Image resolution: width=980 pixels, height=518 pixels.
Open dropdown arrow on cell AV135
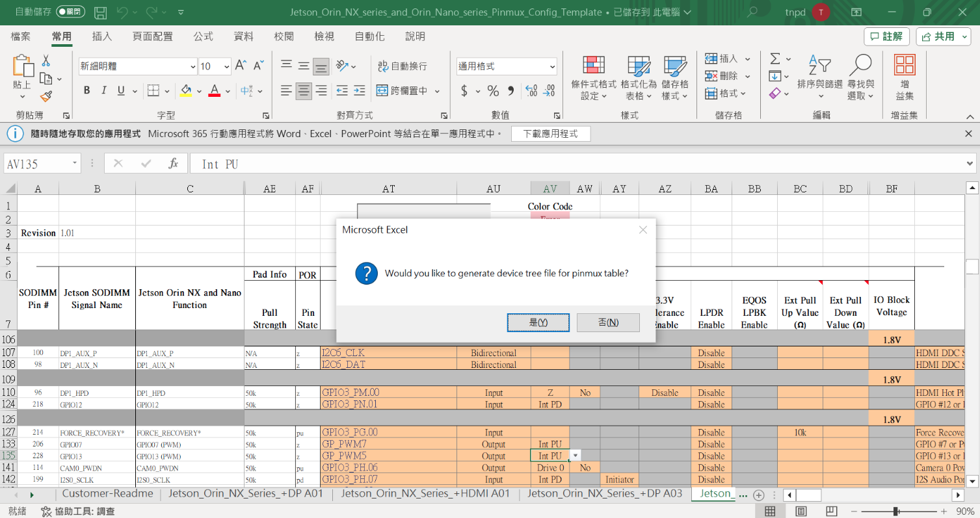pos(576,456)
